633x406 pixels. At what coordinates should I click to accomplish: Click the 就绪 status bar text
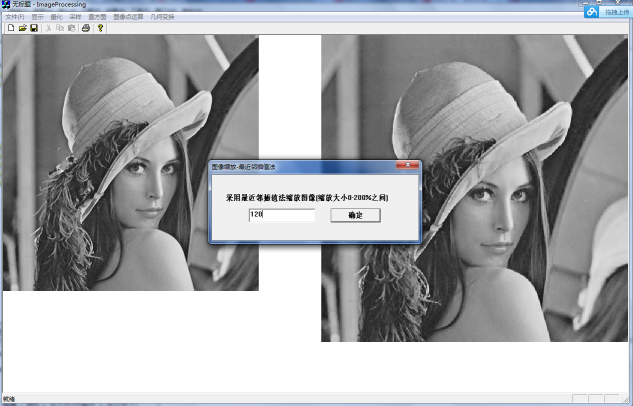[9, 399]
